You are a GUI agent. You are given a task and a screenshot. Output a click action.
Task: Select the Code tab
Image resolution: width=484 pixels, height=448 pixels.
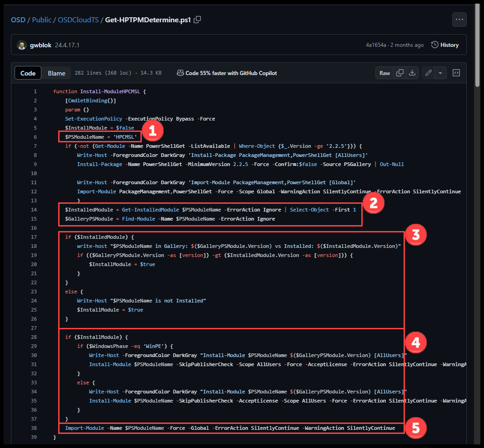pos(28,73)
